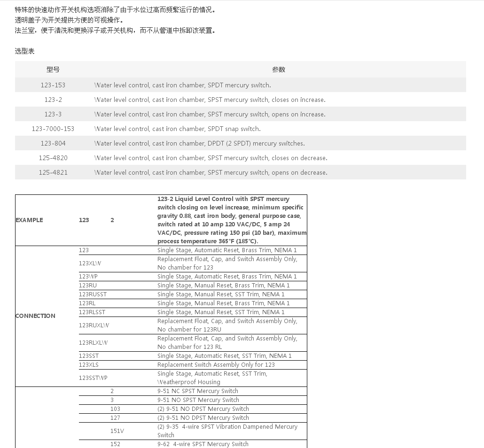The height and width of the screenshot is (448, 484).
Task: Click description ending 'closes on decrease.'
Action: click(x=211, y=157)
